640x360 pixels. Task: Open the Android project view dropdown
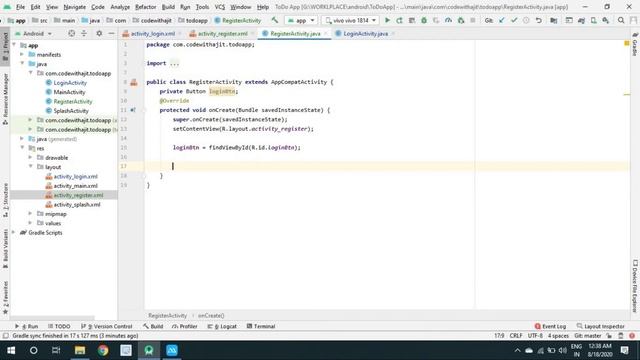34,33
